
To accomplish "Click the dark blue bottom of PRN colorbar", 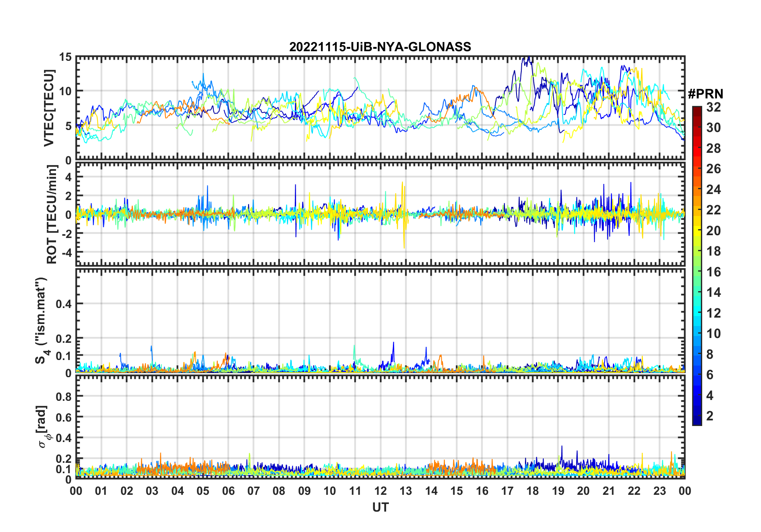I will (697, 421).
